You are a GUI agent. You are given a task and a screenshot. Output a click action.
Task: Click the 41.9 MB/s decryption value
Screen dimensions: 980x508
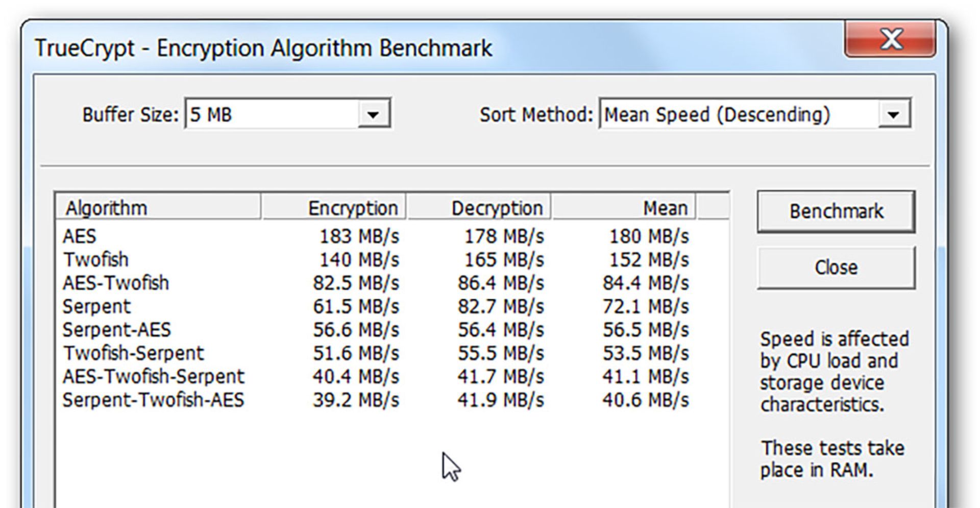point(501,400)
